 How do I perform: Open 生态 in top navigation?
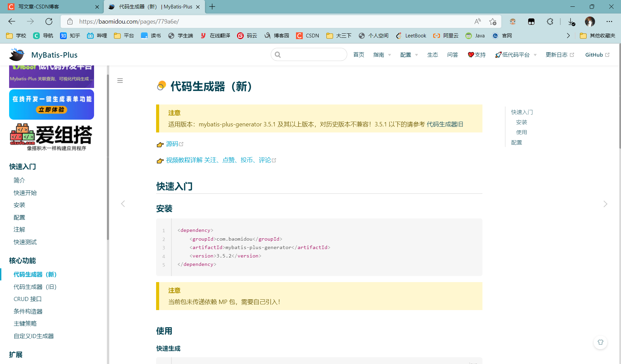click(433, 55)
